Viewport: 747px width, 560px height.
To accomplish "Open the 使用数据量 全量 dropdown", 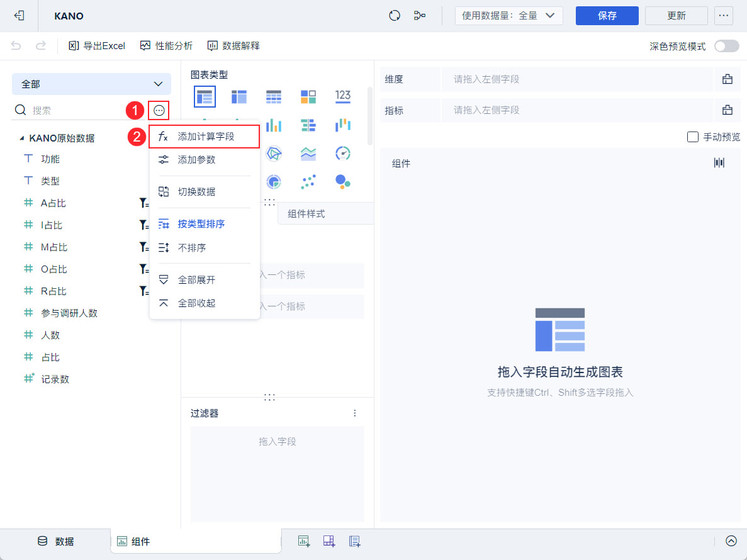I will [x=508, y=16].
